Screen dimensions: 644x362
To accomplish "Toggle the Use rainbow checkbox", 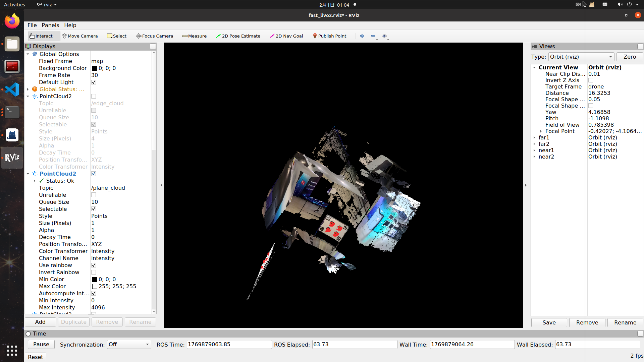I will tap(94, 265).
